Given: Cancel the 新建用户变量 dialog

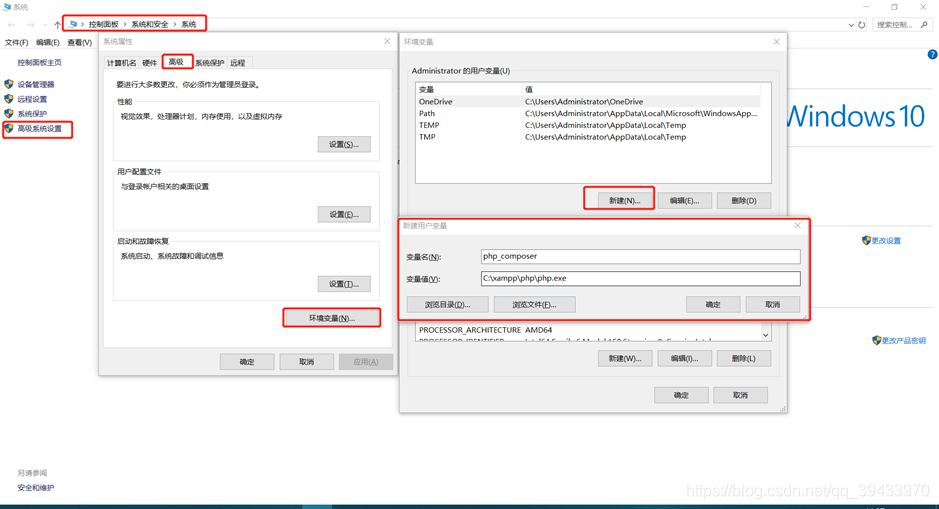Looking at the screenshot, I should point(773,305).
